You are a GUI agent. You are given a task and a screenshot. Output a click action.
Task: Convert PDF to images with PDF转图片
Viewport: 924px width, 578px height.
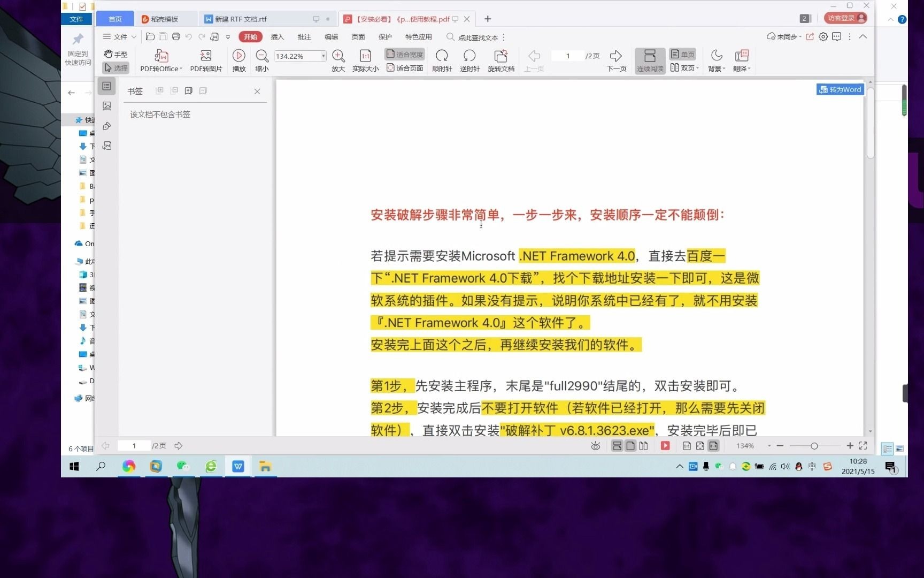(206, 60)
